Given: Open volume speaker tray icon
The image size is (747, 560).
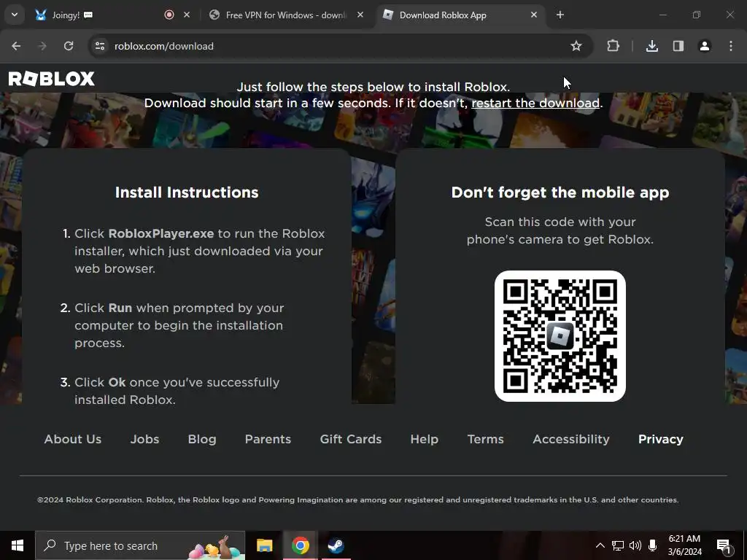Looking at the screenshot, I should tap(635, 545).
